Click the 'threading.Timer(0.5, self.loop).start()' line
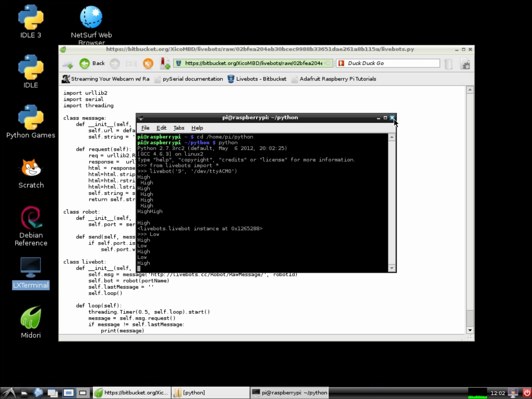 click(x=149, y=312)
